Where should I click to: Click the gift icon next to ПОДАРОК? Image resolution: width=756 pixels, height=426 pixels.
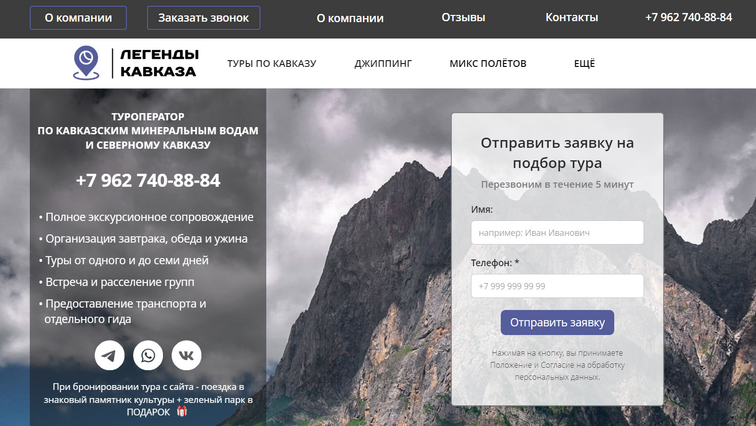click(182, 412)
